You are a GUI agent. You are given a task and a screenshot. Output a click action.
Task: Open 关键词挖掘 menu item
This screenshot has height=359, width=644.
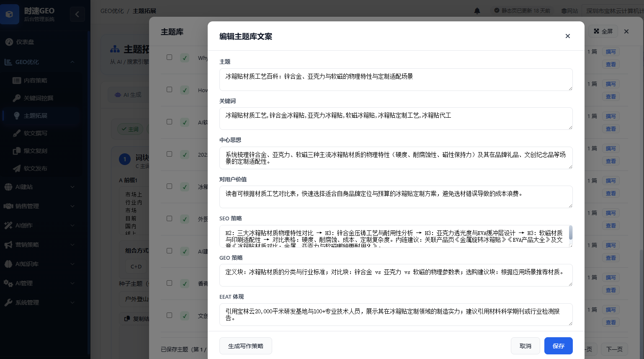39,98
